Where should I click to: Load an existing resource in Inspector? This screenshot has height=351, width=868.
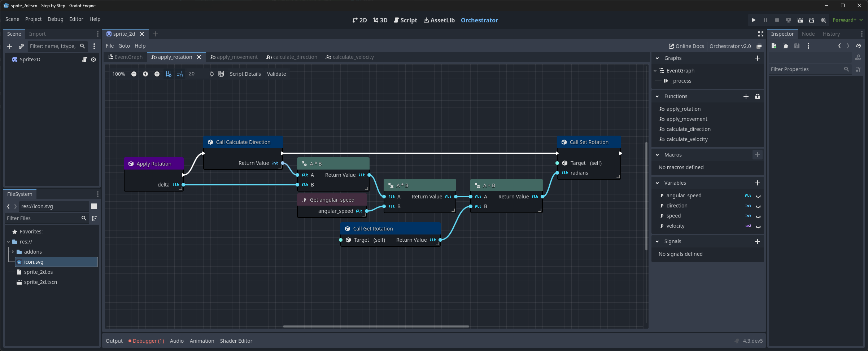(785, 46)
